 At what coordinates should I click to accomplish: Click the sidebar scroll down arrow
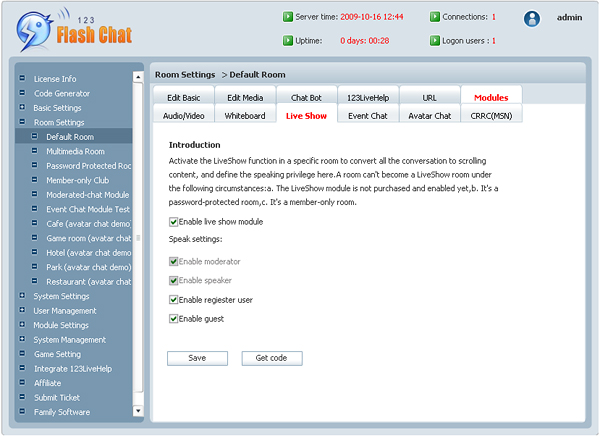coord(138,411)
